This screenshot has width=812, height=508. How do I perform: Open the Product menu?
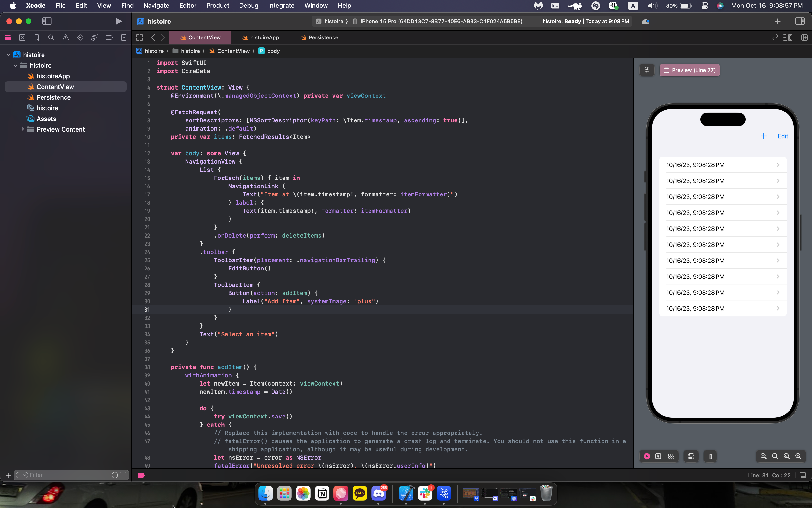(x=218, y=6)
